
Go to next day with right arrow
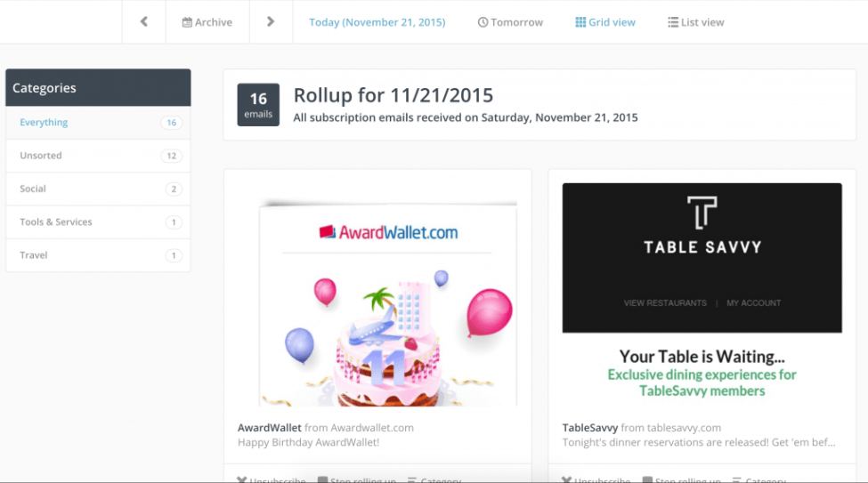coord(271,21)
